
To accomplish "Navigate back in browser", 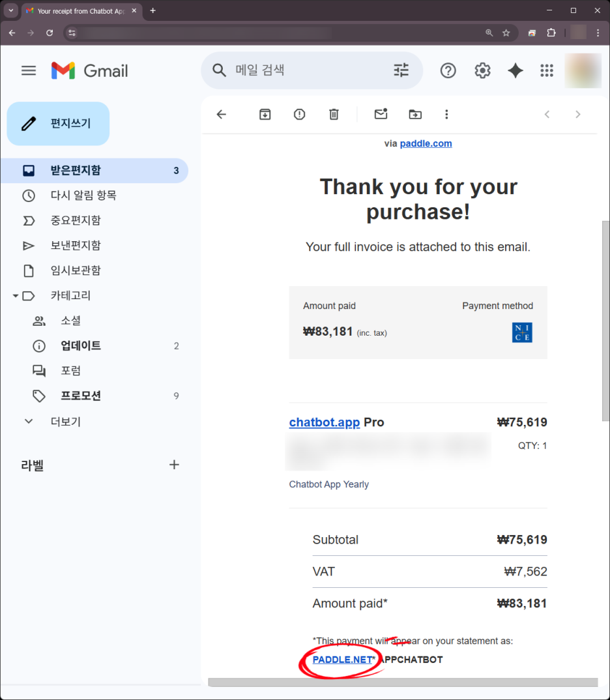I will pyautogui.click(x=12, y=33).
